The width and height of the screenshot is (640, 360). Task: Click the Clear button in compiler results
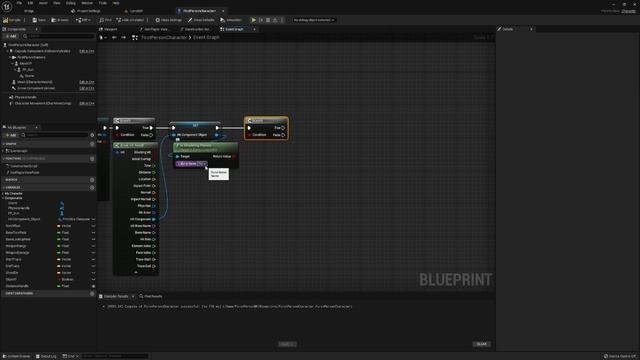482,344
